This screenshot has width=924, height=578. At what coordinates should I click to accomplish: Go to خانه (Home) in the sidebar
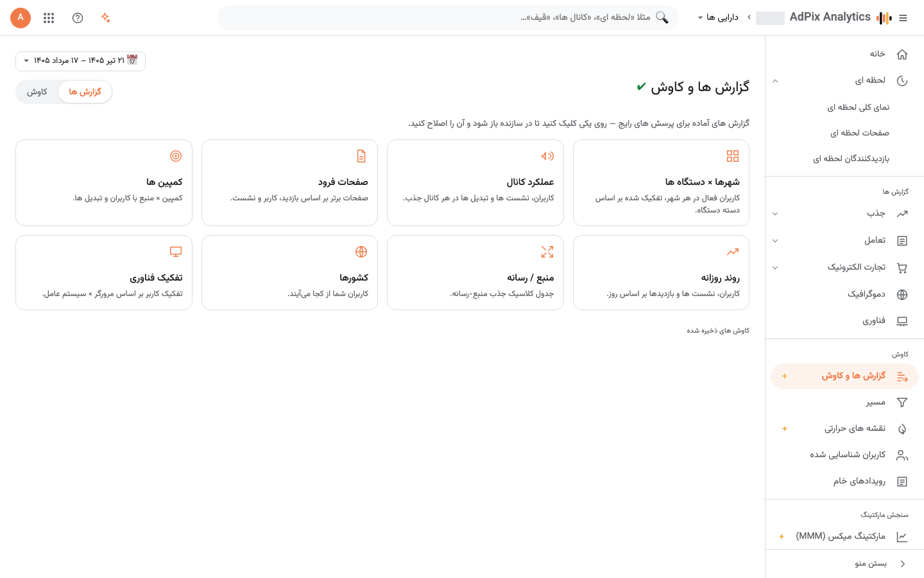844,54
